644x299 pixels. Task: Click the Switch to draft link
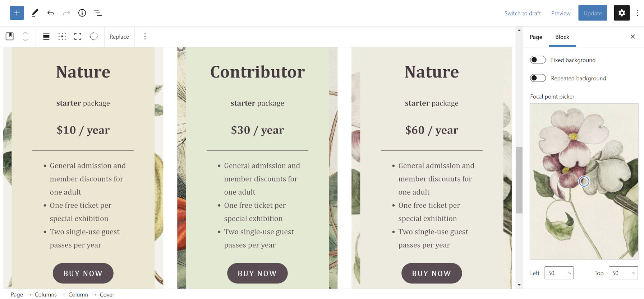523,13
